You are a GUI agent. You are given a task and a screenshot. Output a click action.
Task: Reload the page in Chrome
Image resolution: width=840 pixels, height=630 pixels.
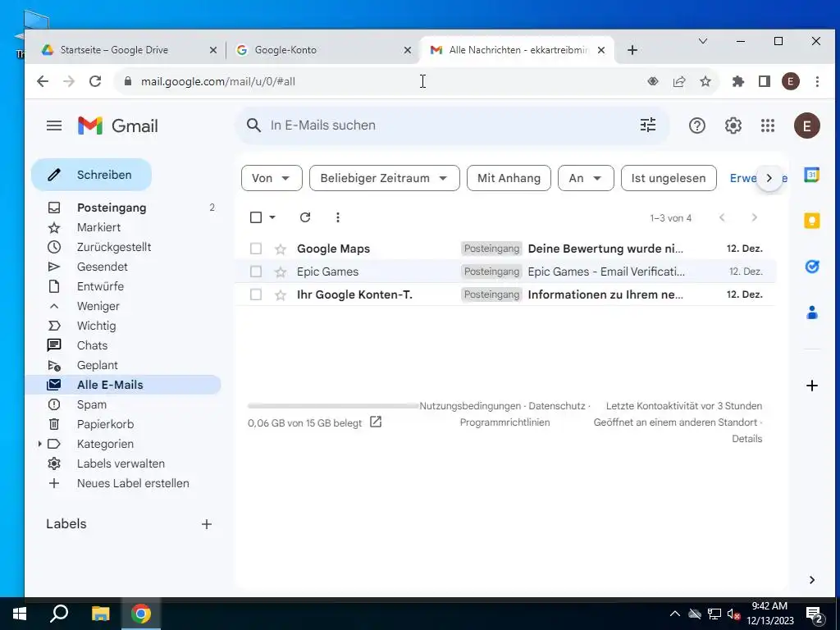[x=95, y=81]
